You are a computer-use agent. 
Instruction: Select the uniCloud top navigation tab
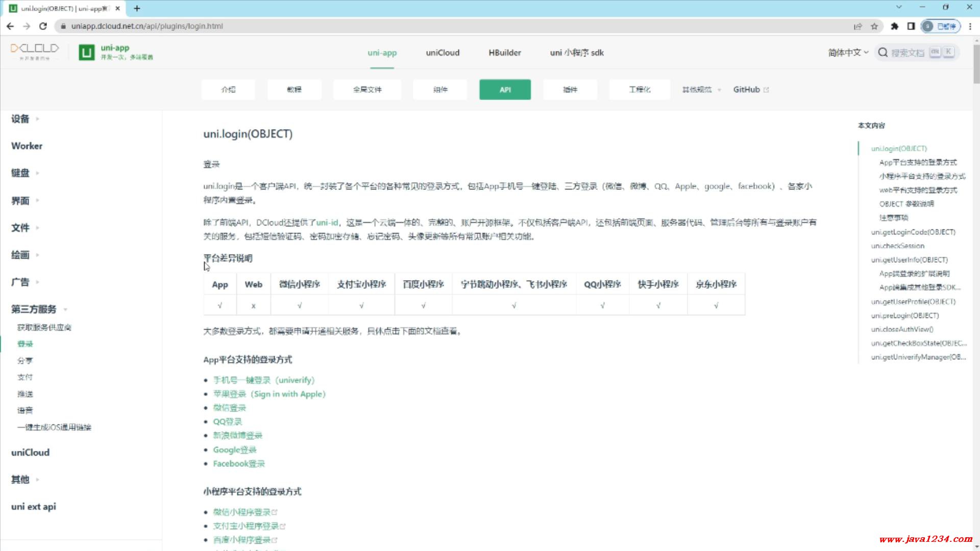[443, 53]
